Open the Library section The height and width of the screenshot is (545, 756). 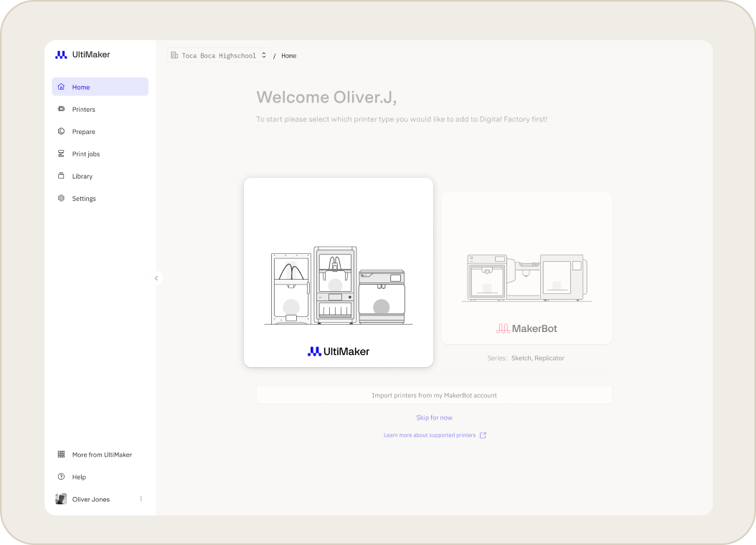click(100, 176)
